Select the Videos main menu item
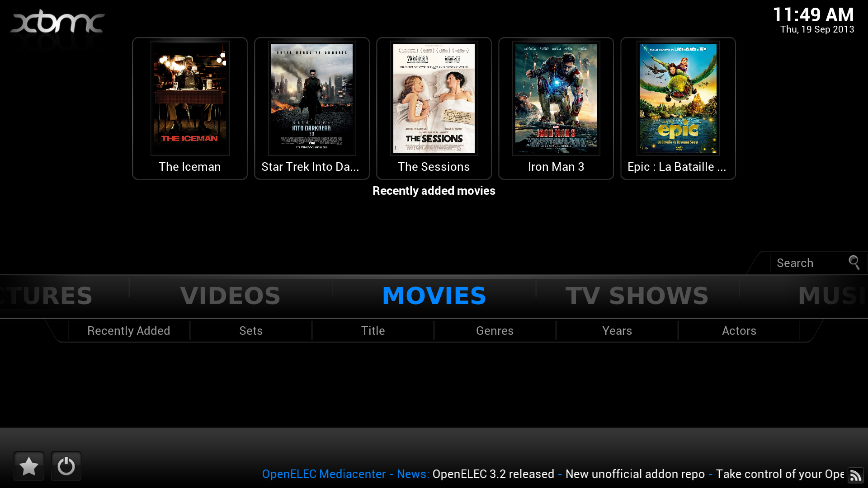The height and width of the screenshot is (488, 868). coord(231,296)
